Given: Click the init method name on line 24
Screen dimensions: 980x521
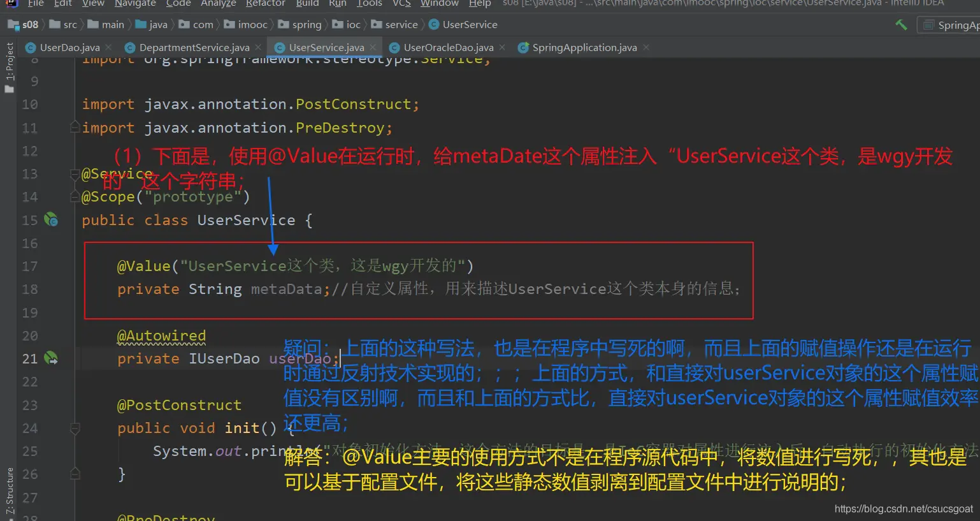Looking at the screenshot, I should click(x=242, y=429).
